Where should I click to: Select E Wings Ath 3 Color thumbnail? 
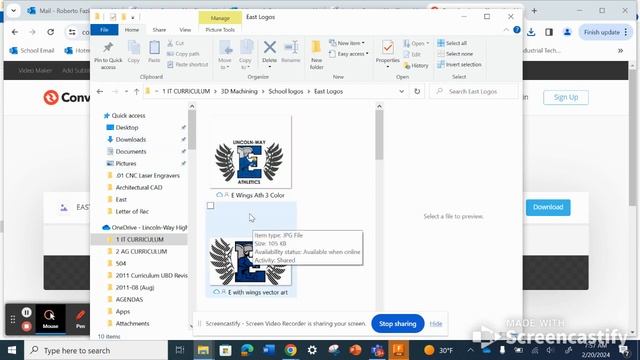point(250,152)
